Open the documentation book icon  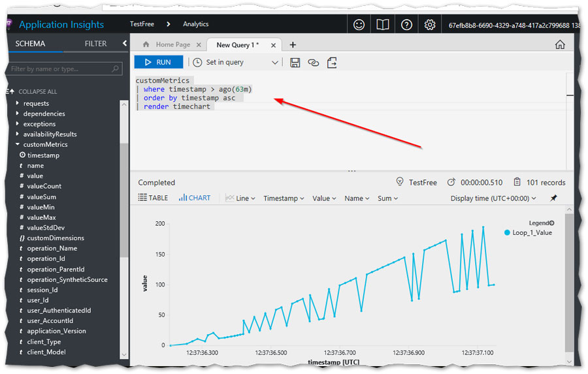click(x=382, y=25)
